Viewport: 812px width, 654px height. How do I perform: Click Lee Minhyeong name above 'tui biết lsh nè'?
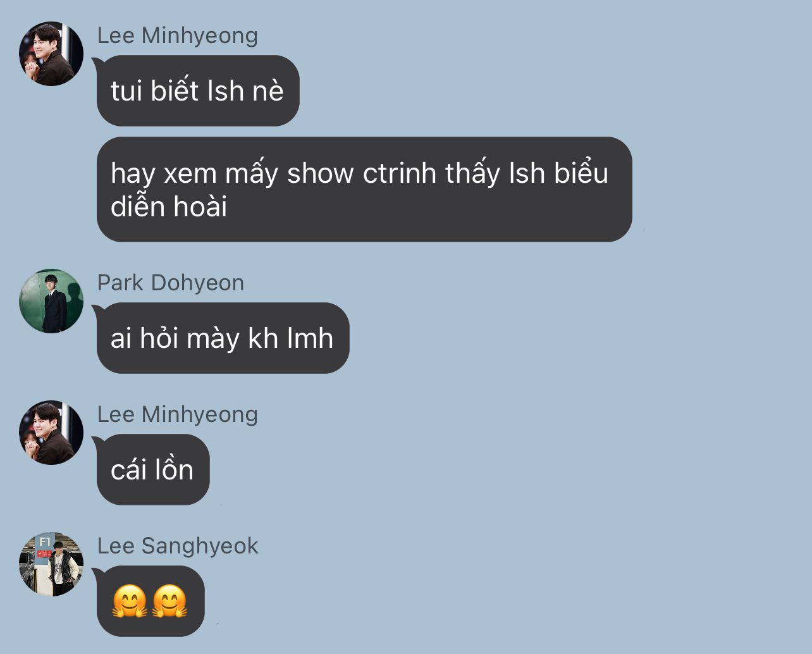point(178,36)
